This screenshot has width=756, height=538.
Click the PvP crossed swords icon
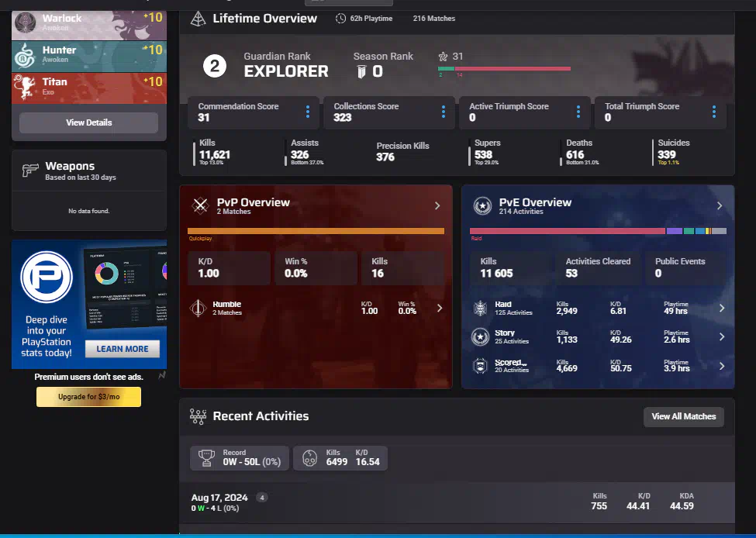click(201, 206)
